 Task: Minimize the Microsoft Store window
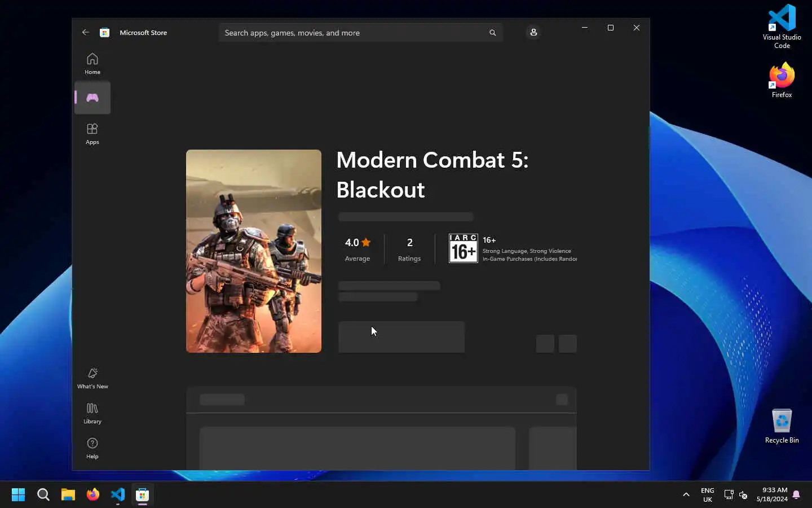click(585, 28)
